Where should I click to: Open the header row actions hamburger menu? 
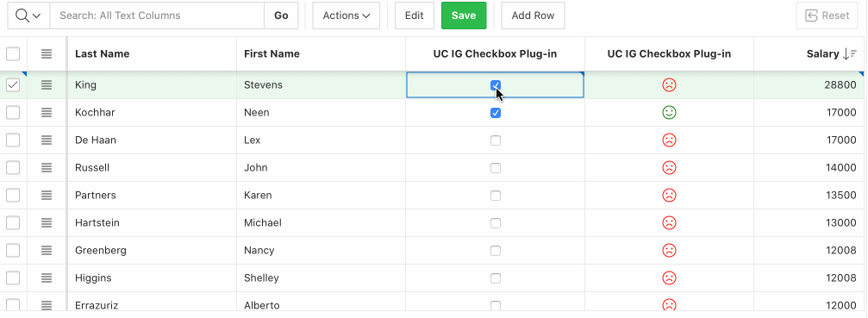47,53
